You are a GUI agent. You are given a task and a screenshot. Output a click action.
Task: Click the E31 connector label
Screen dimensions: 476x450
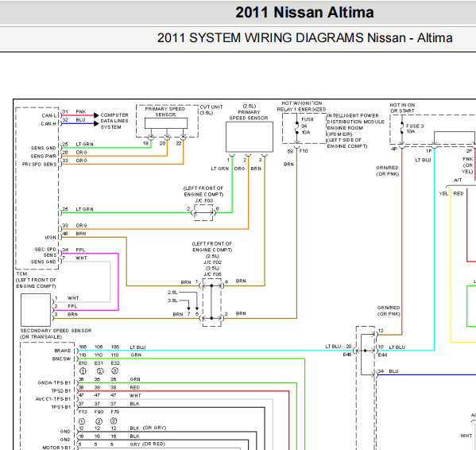pyautogui.click(x=99, y=363)
